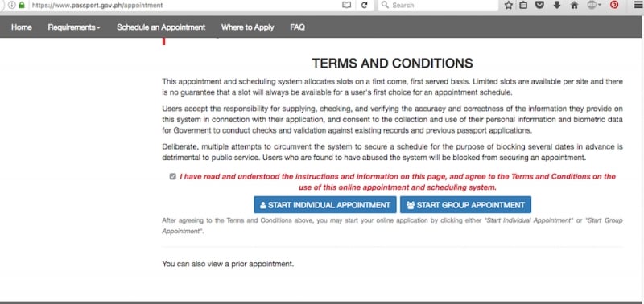Image resolution: width=644 pixels, height=304 pixels.
Task: Reload the current page
Action: 364,6
